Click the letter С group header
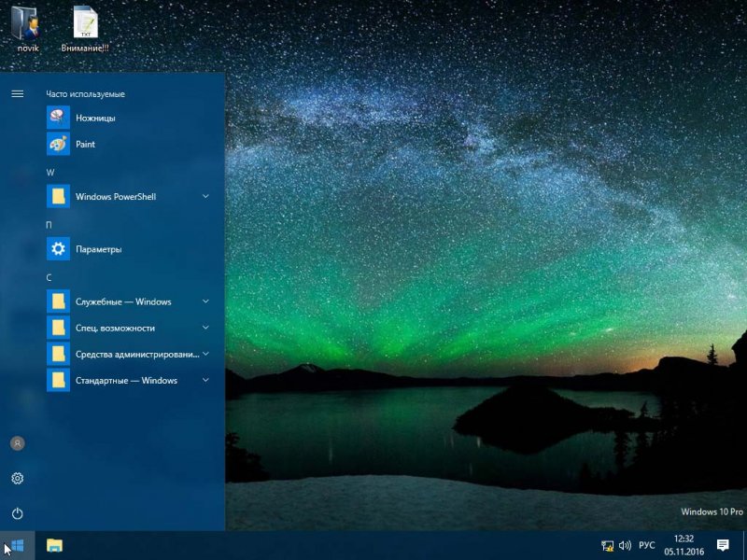747x560 pixels. [49, 277]
